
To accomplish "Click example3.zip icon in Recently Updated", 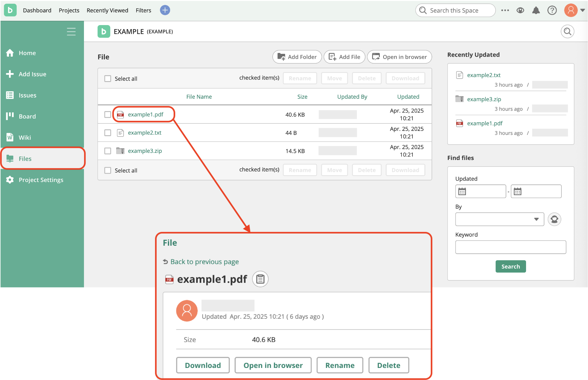I will (x=460, y=99).
